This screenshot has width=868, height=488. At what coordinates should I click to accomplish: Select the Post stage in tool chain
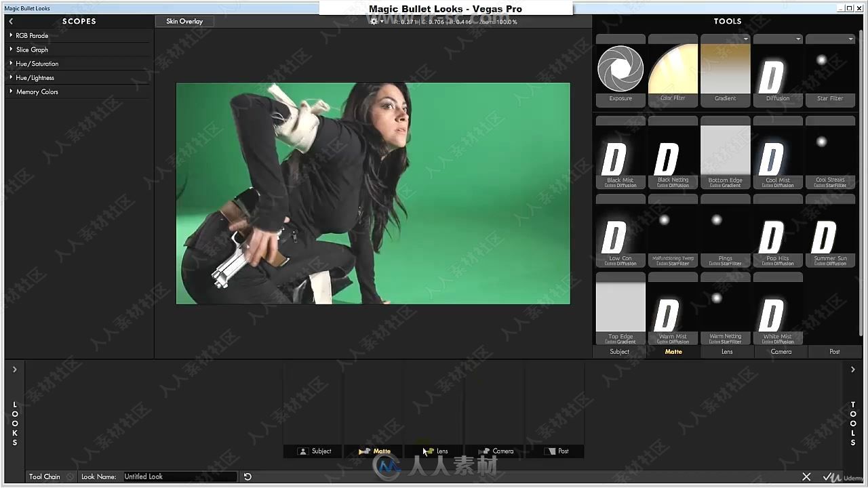tap(555, 451)
